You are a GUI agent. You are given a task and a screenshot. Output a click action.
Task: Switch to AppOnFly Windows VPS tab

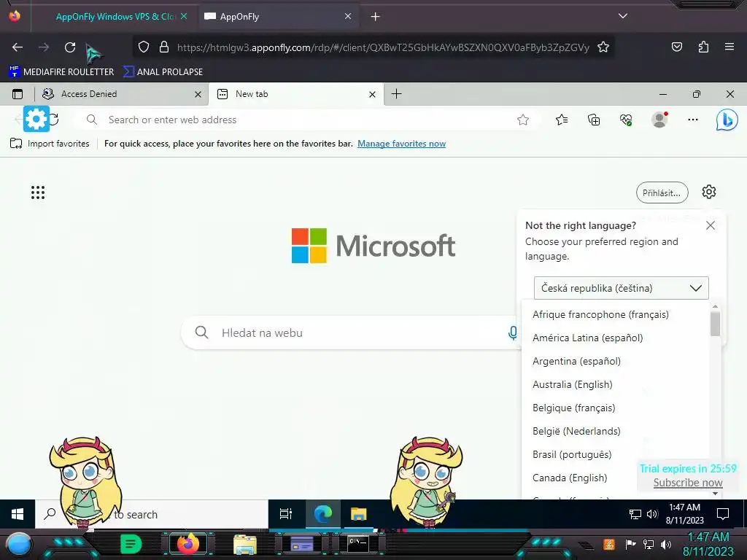point(115,17)
